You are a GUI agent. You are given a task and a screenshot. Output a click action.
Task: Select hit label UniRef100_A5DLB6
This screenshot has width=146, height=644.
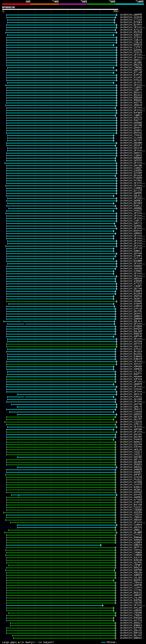pos(131,572)
